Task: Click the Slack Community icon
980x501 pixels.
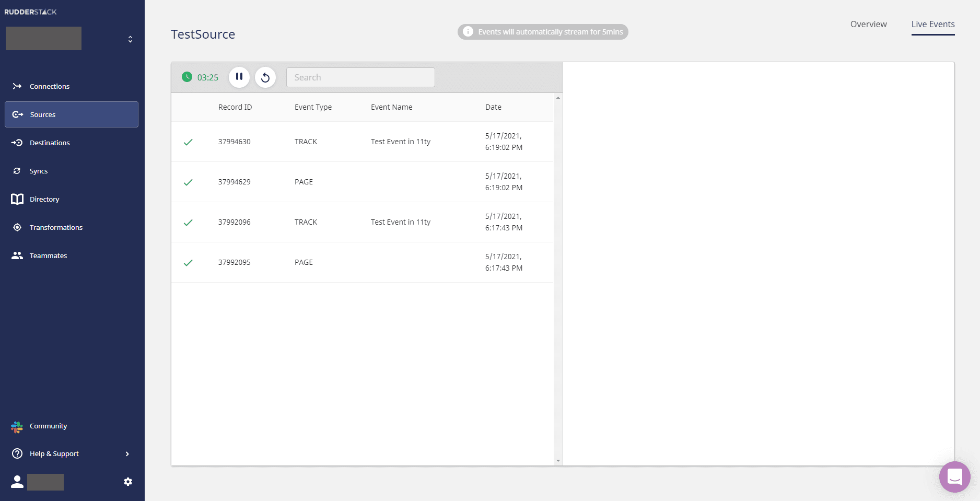Action: click(x=17, y=426)
